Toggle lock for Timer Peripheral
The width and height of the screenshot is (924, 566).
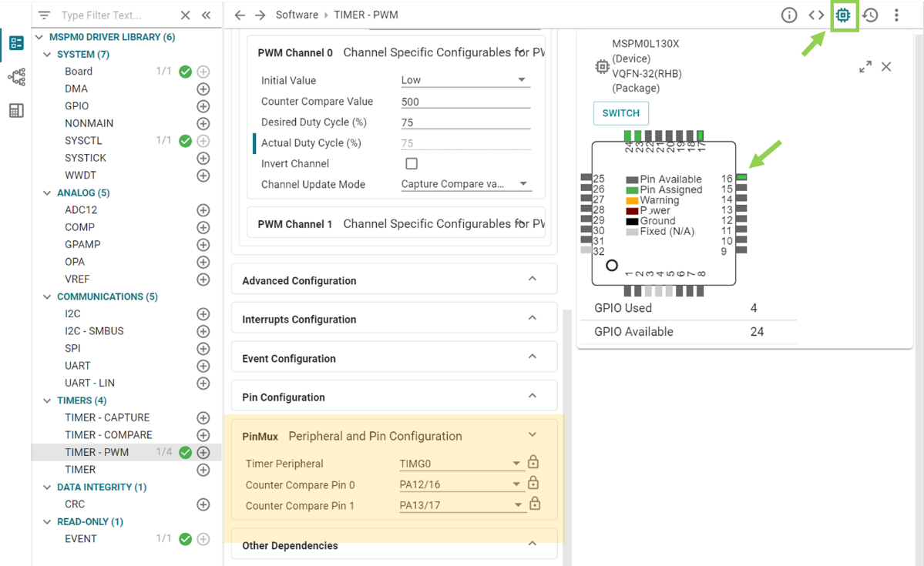click(x=533, y=463)
